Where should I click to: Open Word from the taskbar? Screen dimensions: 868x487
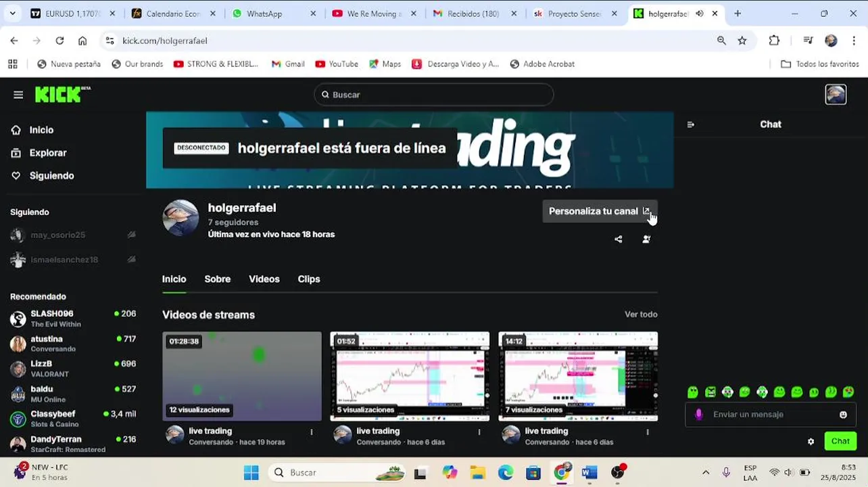[x=589, y=472]
